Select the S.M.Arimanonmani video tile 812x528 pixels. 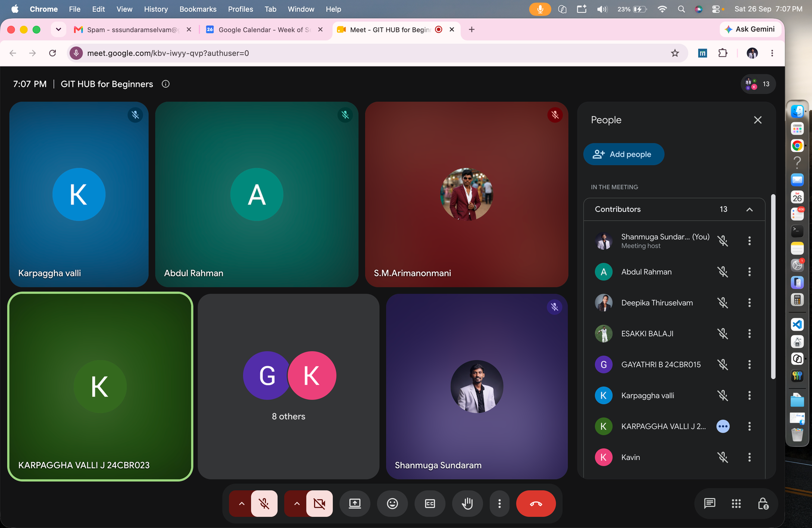(466, 194)
